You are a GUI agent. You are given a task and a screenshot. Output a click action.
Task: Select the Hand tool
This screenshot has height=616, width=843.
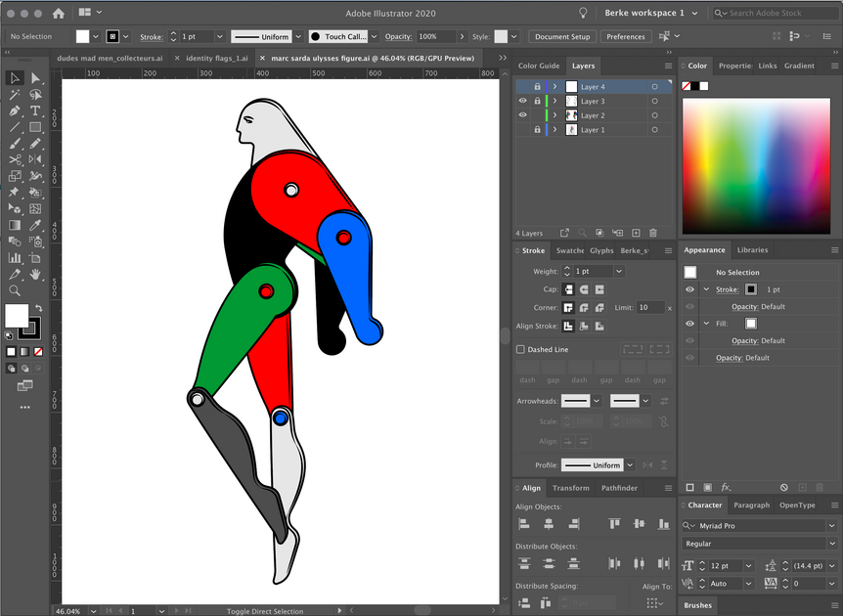click(35, 274)
